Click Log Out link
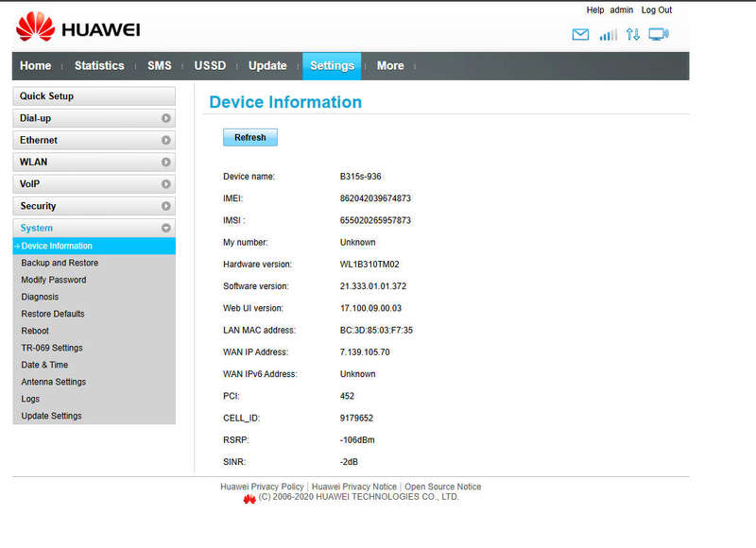The height and width of the screenshot is (548, 756). click(x=656, y=10)
